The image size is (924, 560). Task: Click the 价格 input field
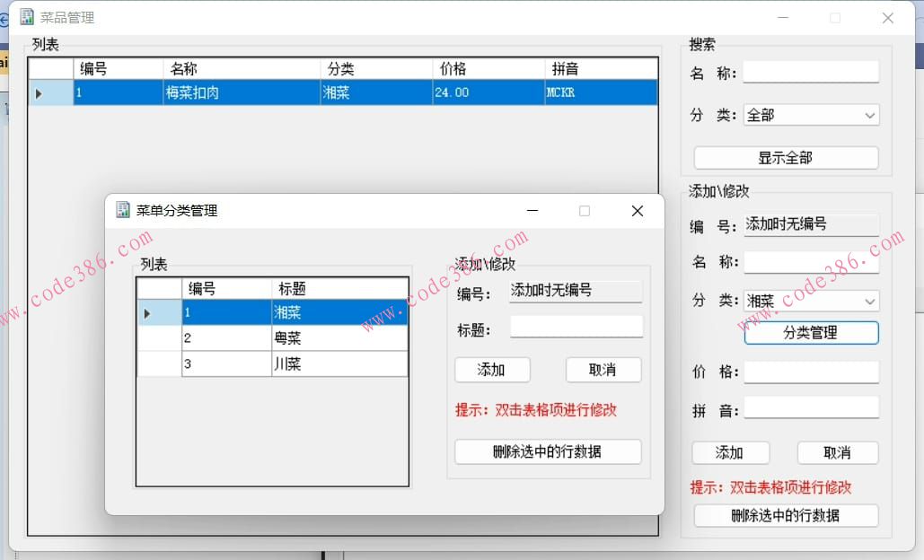point(811,372)
